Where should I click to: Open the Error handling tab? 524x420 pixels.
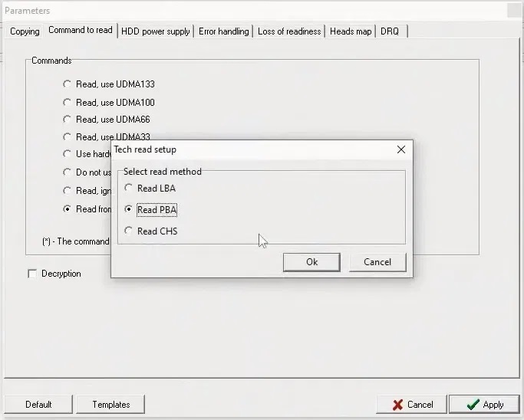[x=223, y=31]
